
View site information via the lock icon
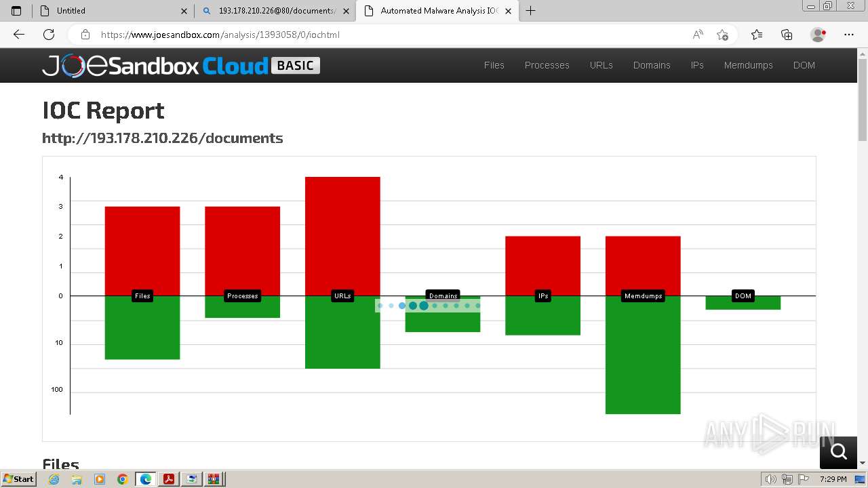point(85,35)
